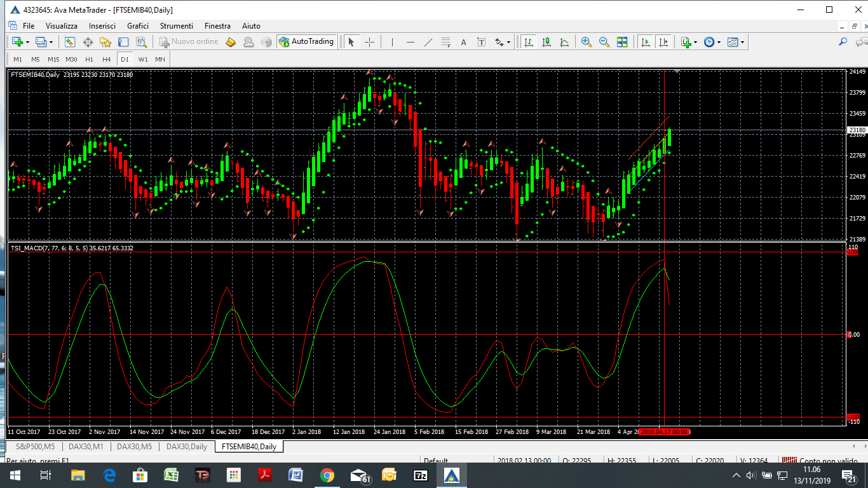
Task: Draw a trendline with the line tool
Action: coord(428,42)
